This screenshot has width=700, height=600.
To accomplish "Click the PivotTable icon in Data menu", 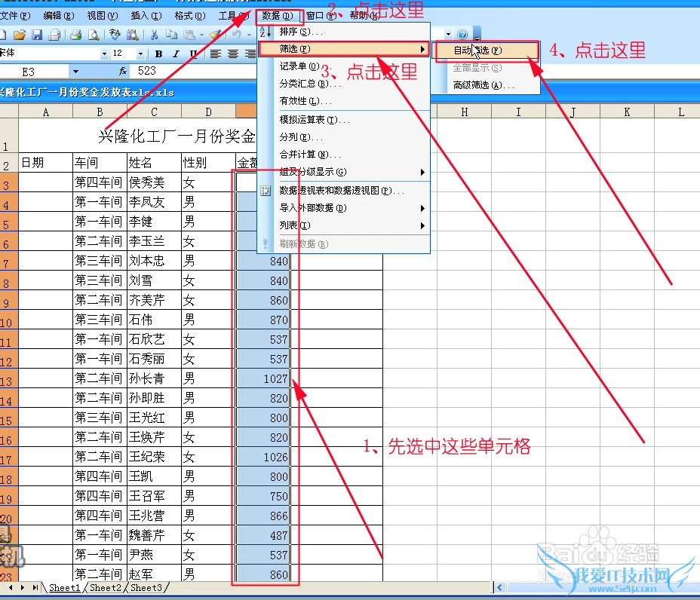I will point(266,191).
